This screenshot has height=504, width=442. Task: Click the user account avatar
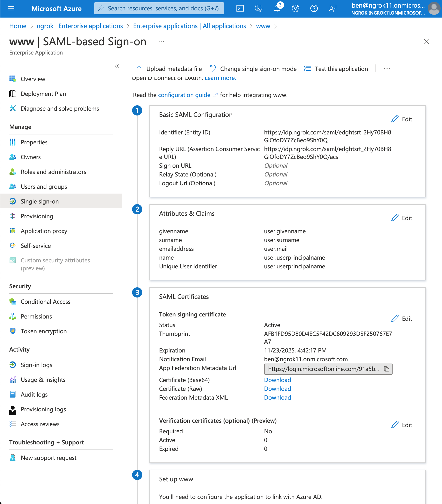pos(434,9)
